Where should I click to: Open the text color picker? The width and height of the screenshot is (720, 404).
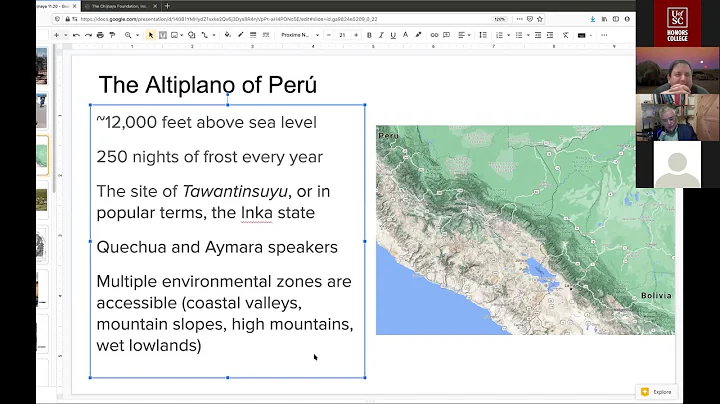tap(405, 35)
